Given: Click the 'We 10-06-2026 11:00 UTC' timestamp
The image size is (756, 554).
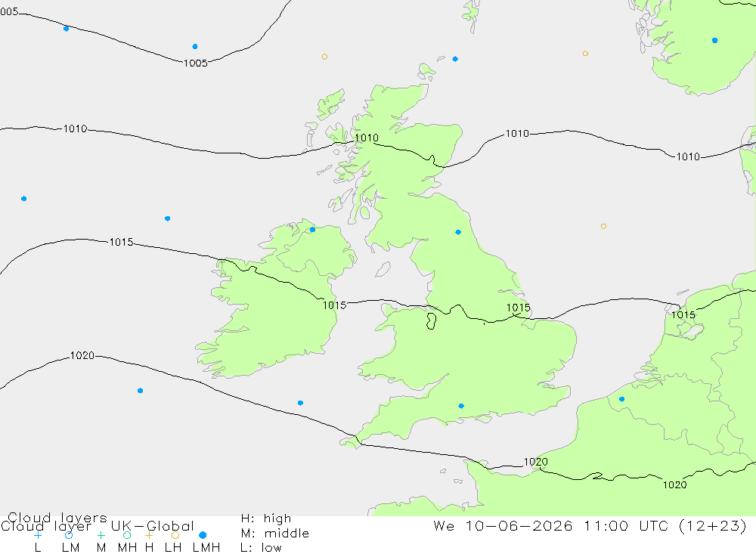Looking at the screenshot, I should 553,525.
